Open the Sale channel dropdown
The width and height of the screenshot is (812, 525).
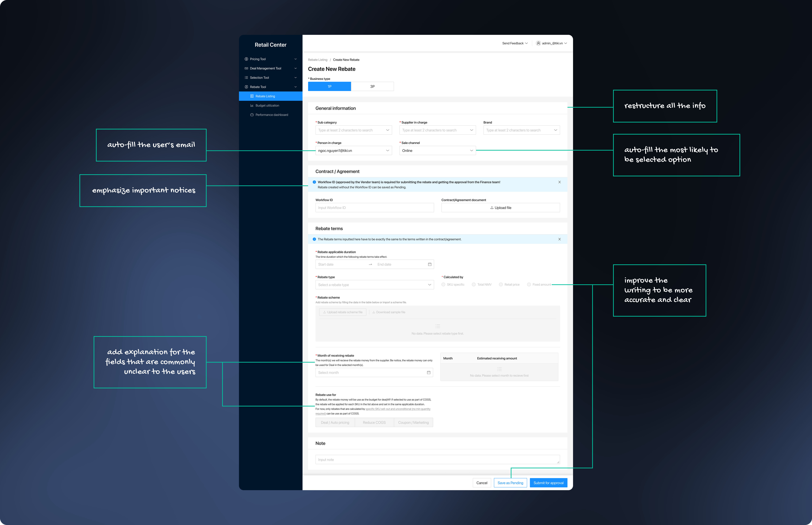tap(438, 151)
